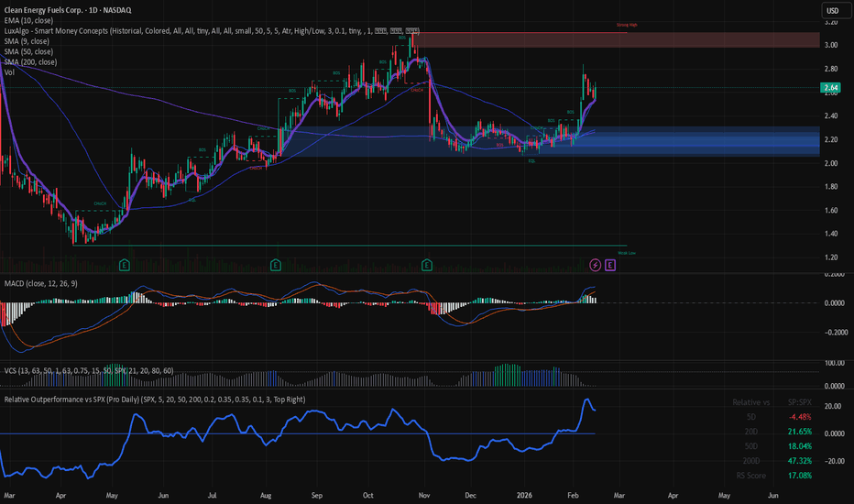Click the 100.00 VCS axis label
Image resolution: width=854 pixels, height=504 pixels.
point(835,363)
